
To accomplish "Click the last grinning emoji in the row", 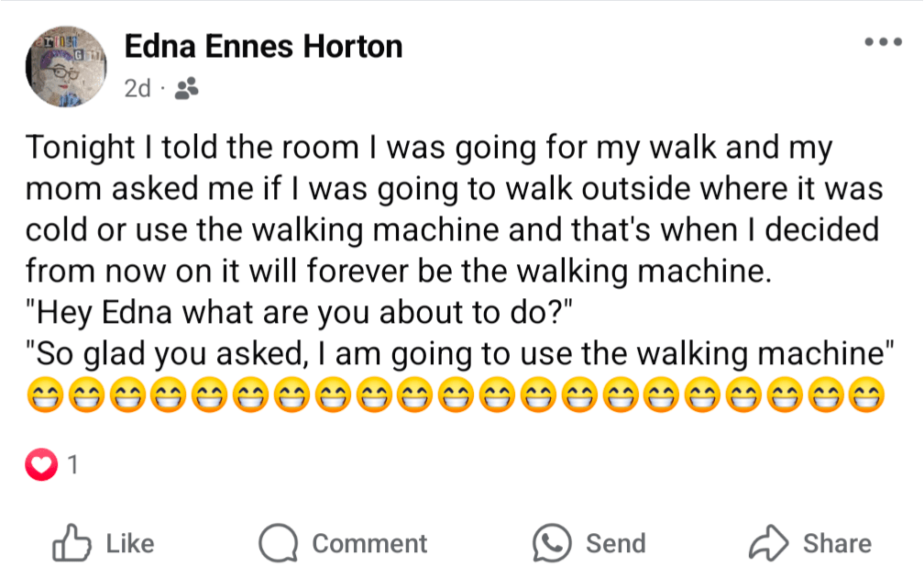I will (x=866, y=396).
